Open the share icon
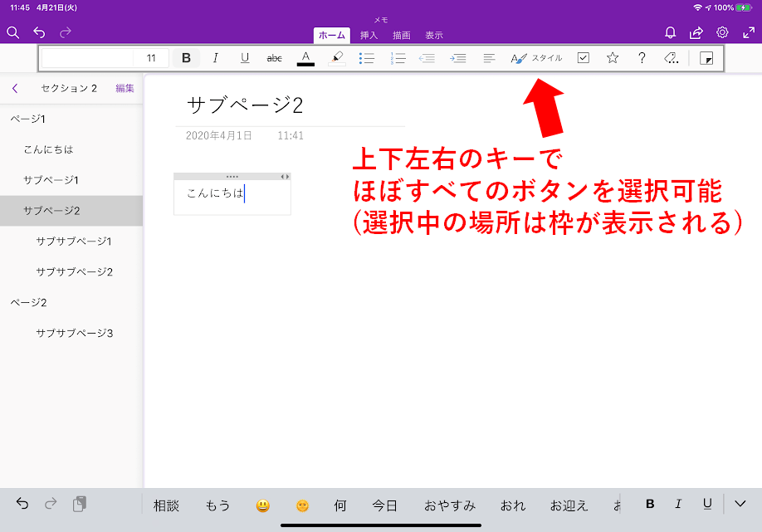762x532 pixels. click(x=696, y=32)
